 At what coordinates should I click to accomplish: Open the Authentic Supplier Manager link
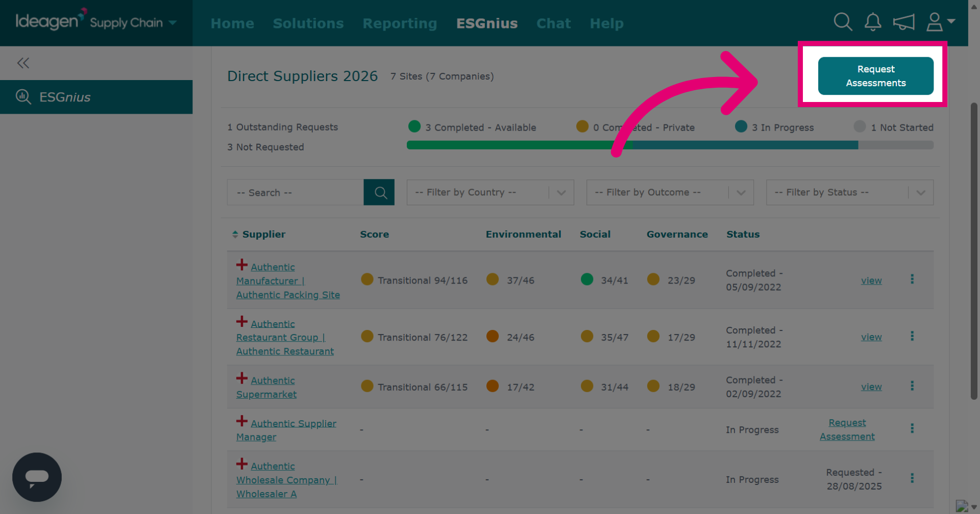point(286,430)
